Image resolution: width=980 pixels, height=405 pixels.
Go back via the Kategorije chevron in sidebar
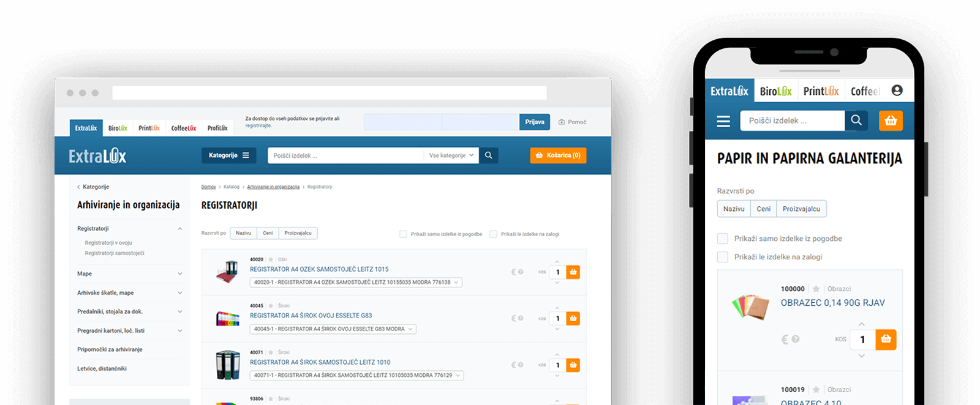tap(78, 187)
